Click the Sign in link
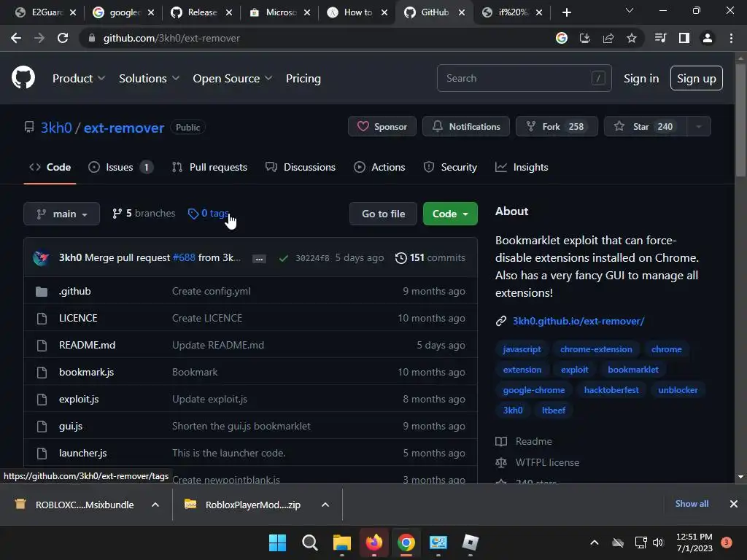 click(x=641, y=78)
